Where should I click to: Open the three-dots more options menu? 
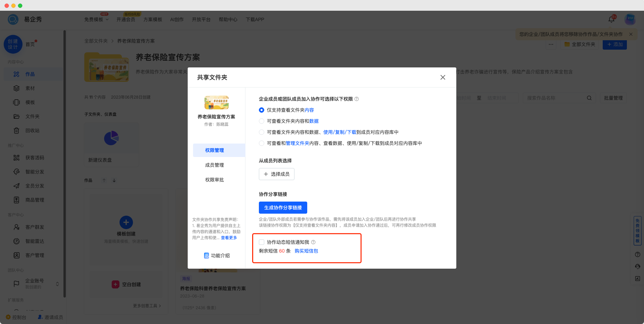click(x=551, y=44)
